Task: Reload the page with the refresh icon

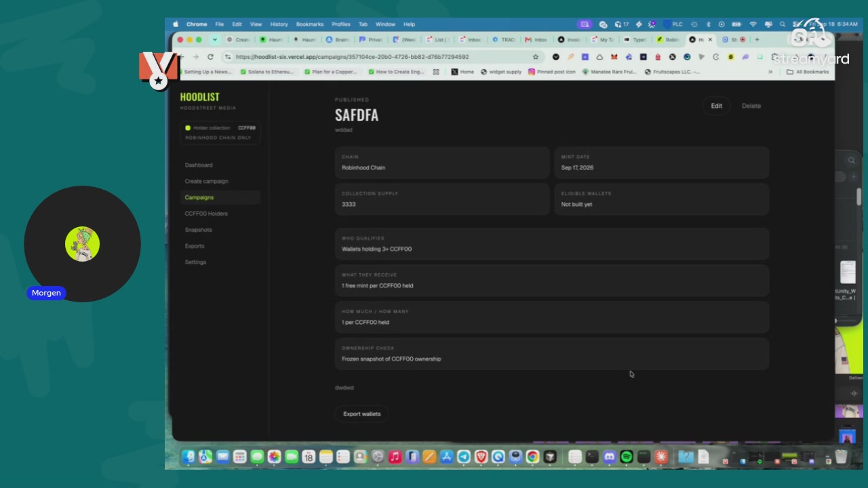Action: click(210, 57)
